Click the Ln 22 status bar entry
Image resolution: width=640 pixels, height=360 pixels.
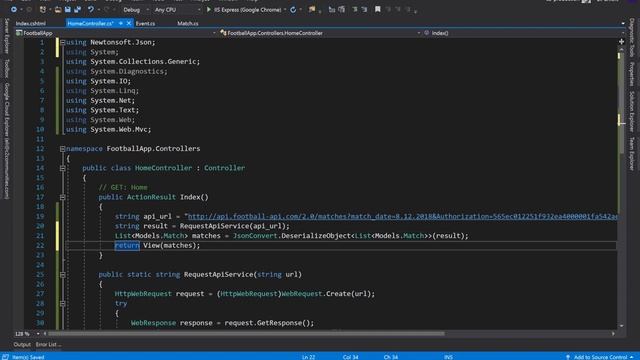309,357
